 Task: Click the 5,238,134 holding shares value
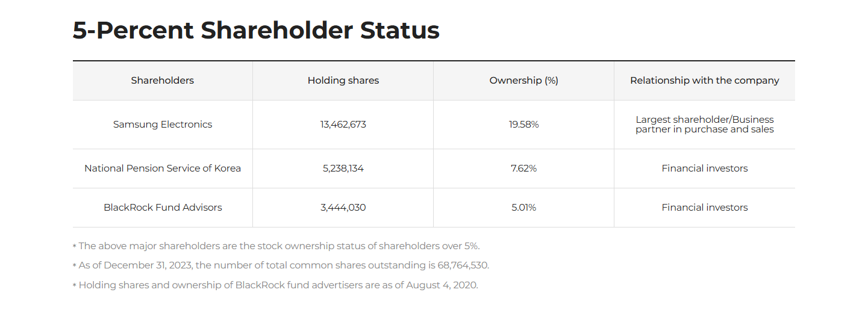click(x=343, y=169)
